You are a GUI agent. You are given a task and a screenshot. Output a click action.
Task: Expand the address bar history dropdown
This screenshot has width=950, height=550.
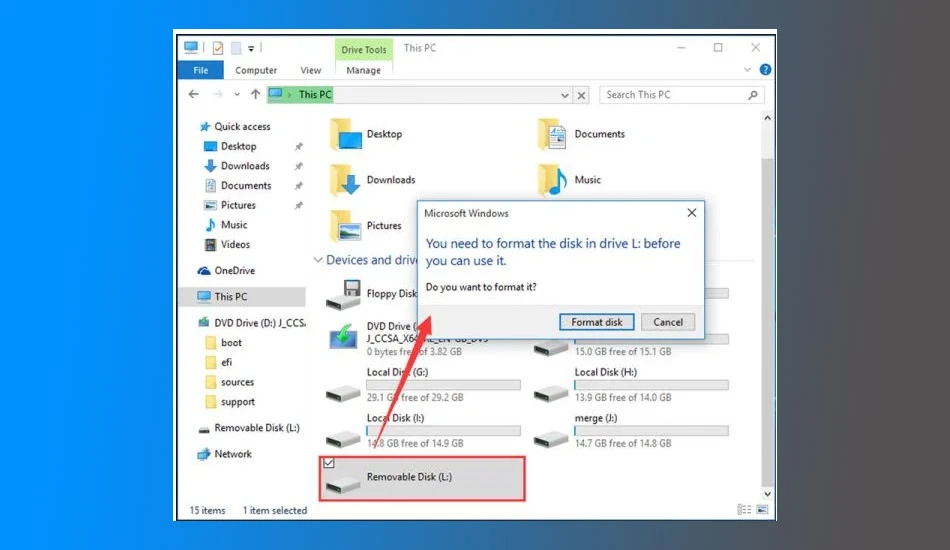click(x=565, y=95)
